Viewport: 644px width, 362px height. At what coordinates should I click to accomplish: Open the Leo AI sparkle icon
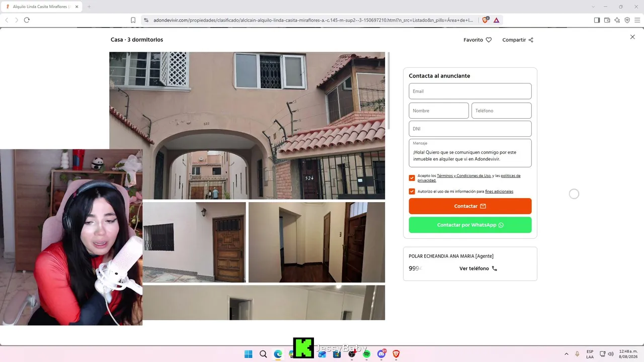617,20
